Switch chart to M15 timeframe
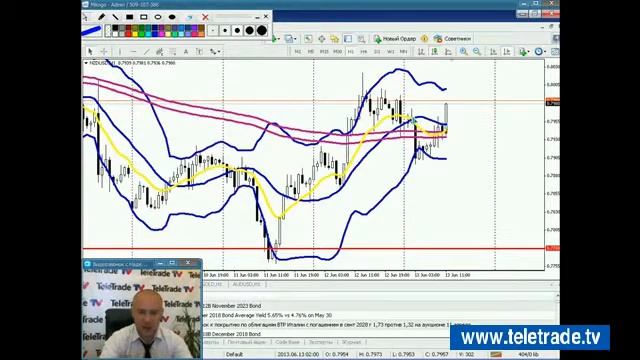640x360 pixels. (324, 51)
